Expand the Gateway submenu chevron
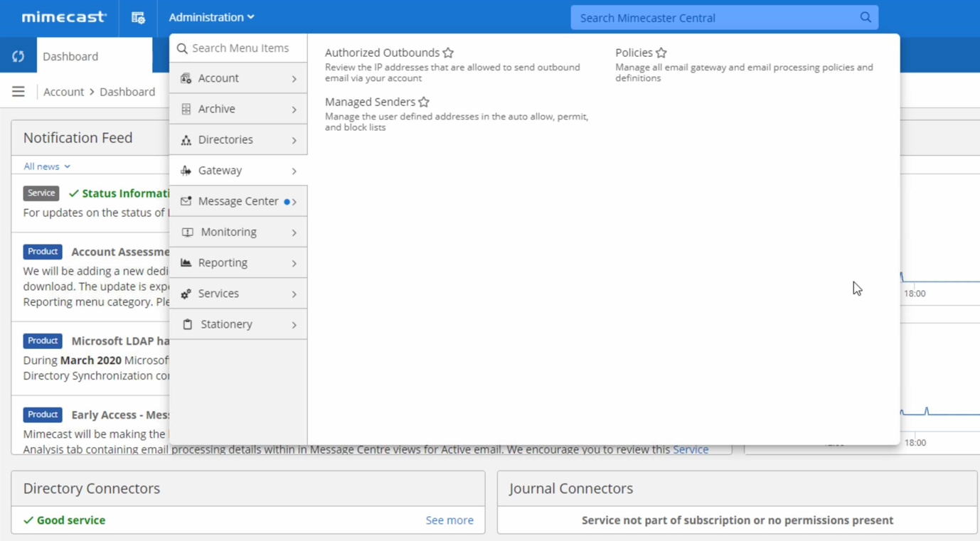Screen dimensions: 980x541 pos(294,171)
